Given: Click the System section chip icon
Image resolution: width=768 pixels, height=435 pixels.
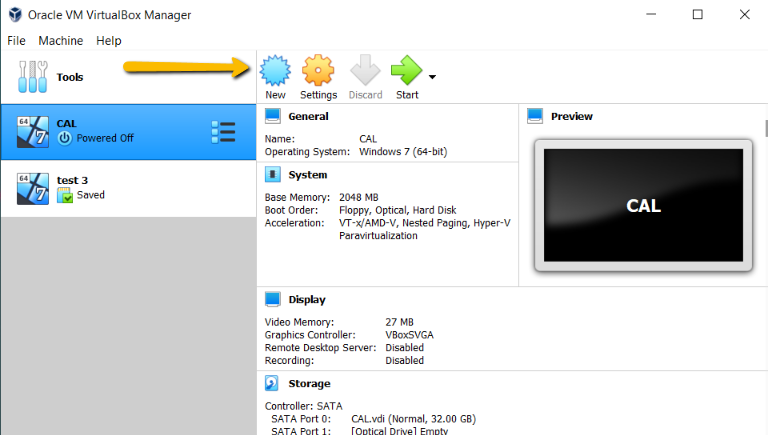Looking at the screenshot, I should pos(273,174).
